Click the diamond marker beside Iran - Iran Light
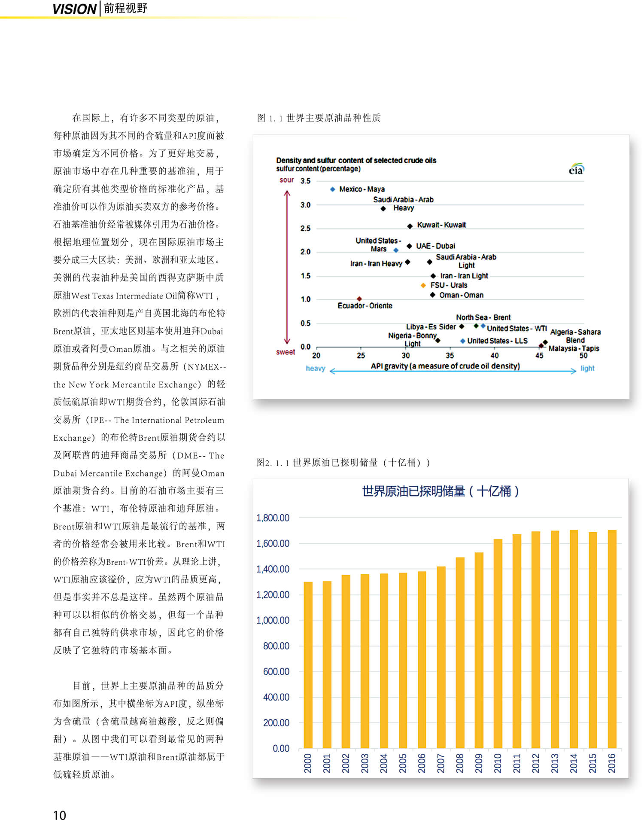This screenshot has height=820, width=644. pyautogui.click(x=433, y=276)
